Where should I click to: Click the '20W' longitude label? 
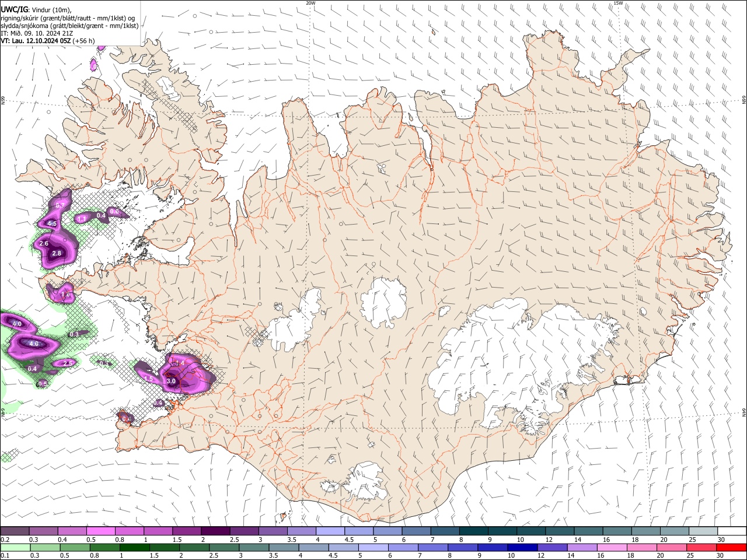(311, 3)
